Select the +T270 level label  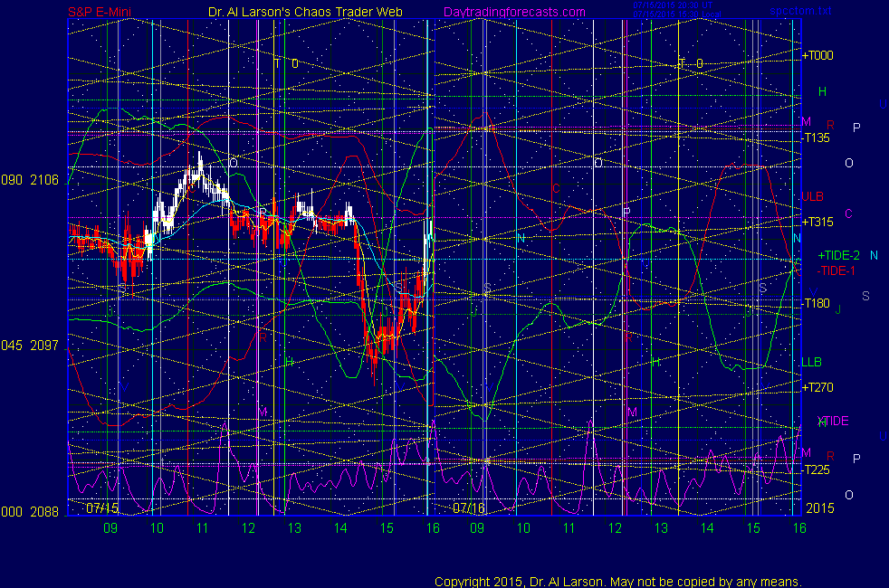[x=817, y=388]
